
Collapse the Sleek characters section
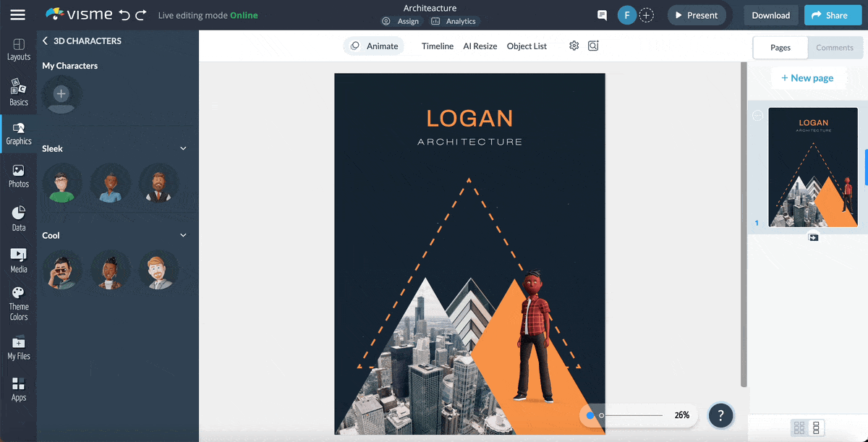pos(183,148)
